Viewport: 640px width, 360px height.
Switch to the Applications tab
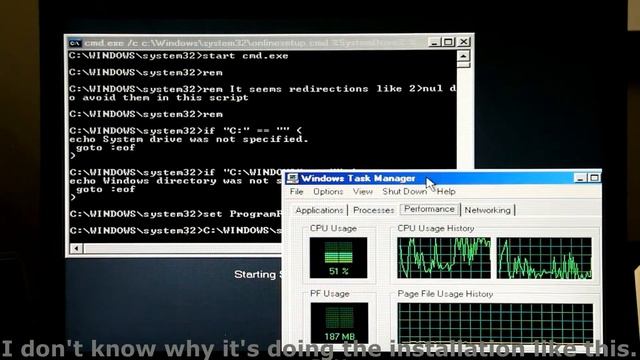pyautogui.click(x=319, y=210)
